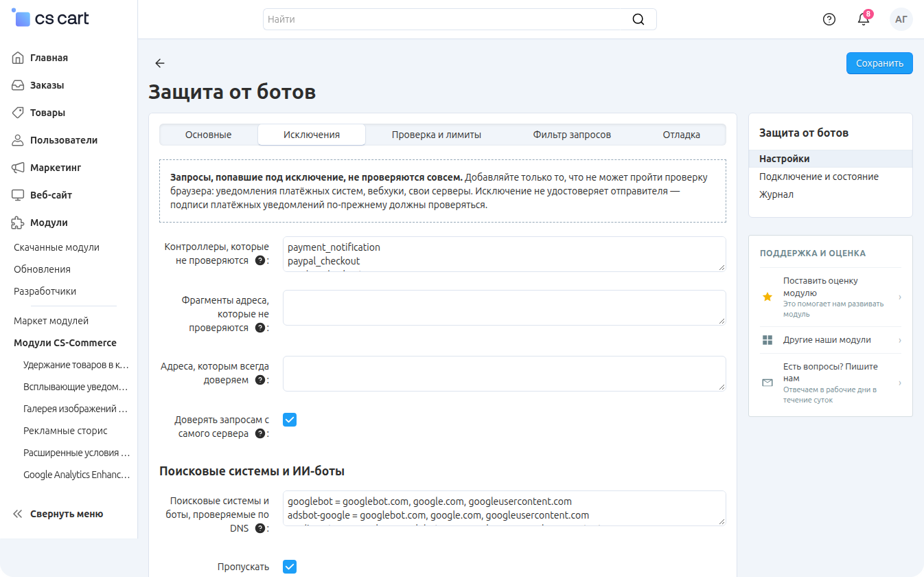The height and width of the screenshot is (577, 924).
Task: Open the Отладка tab
Action: click(682, 135)
